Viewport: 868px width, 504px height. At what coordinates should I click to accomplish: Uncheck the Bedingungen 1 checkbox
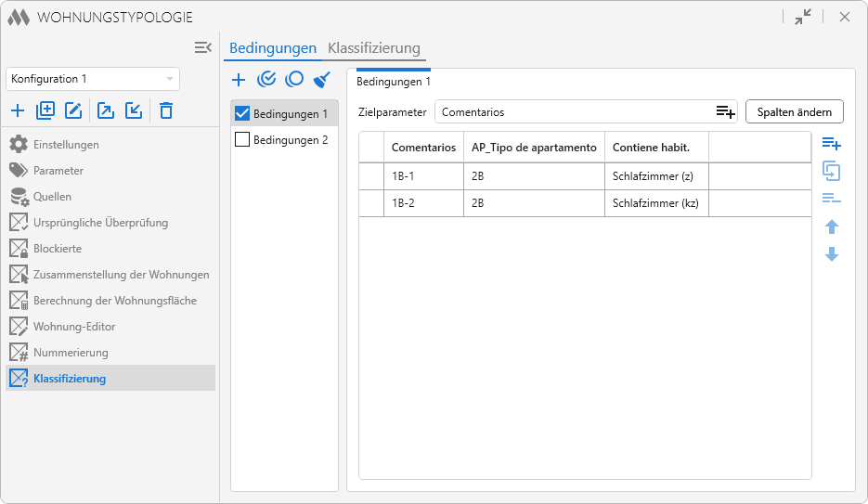[242, 114]
